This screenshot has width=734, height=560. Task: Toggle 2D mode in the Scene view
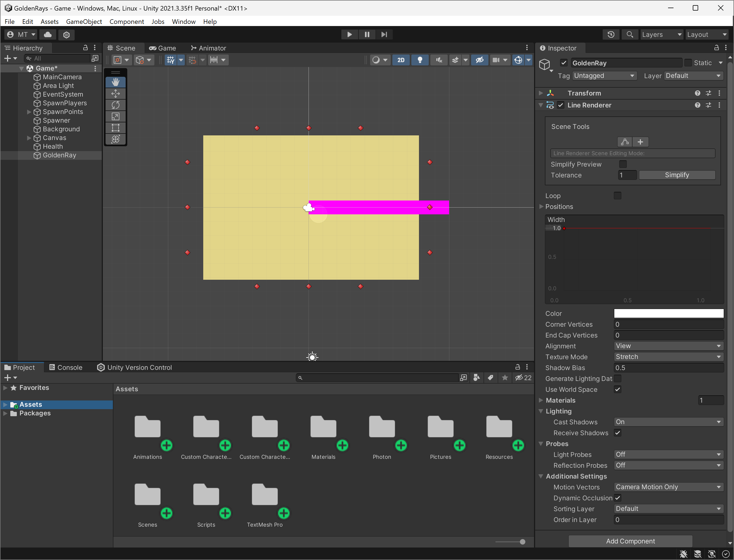tap(401, 60)
